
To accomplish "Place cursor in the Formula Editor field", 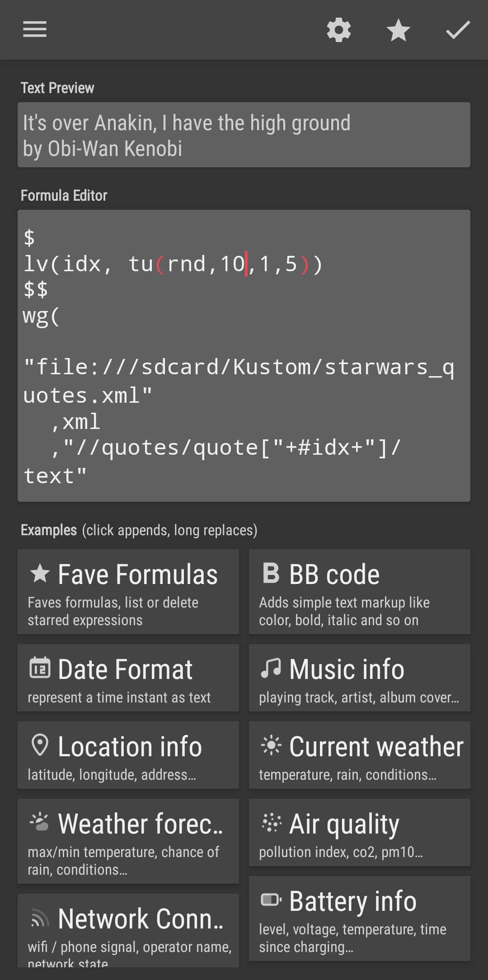I will [244, 356].
